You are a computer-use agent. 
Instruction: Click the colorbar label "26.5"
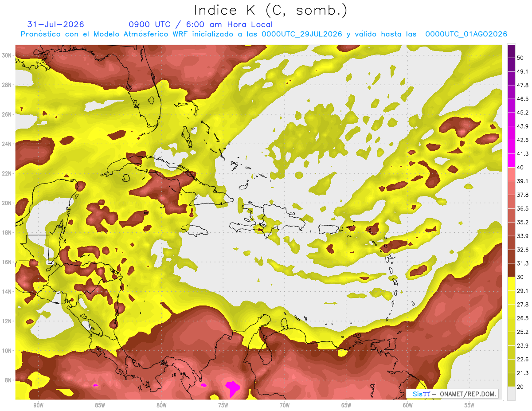click(523, 318)
